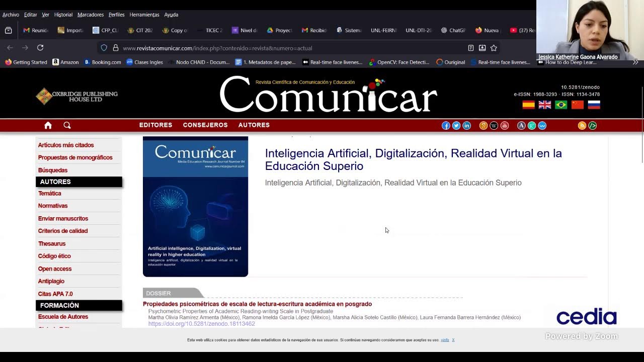
Task: Open the tab list view icon
Action: coord(9,30)
